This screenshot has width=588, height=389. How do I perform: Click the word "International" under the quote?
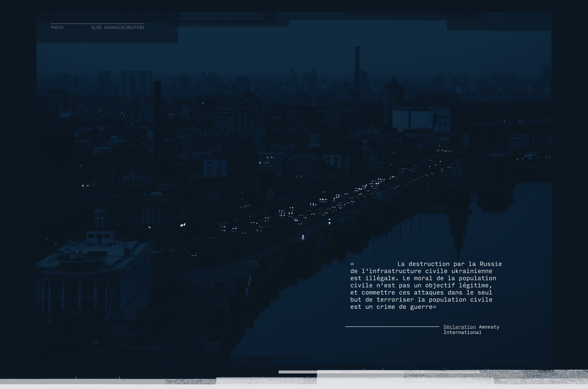pyautogui.click(x=462, y=332)
